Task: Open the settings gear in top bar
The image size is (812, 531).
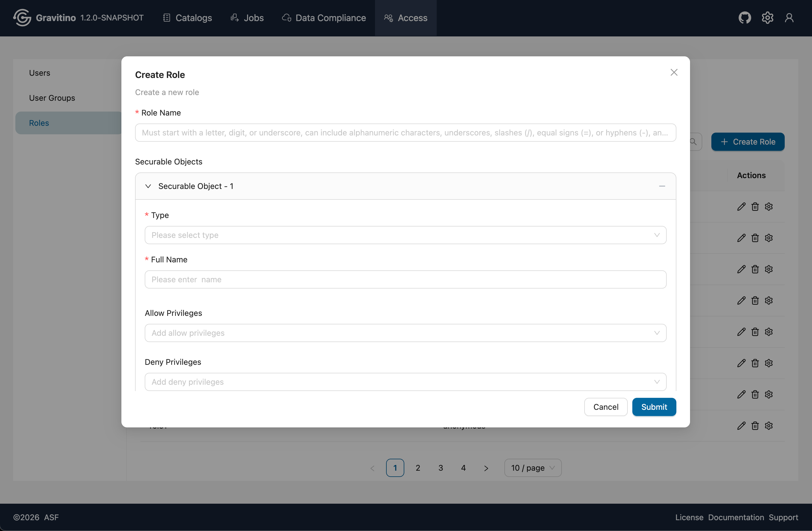Action: pyautogui.click(x=767, y=18)
